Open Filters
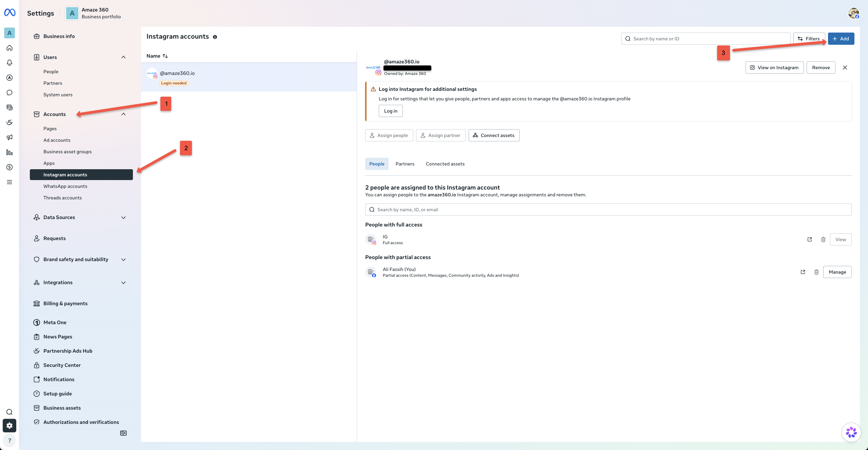 809,39
